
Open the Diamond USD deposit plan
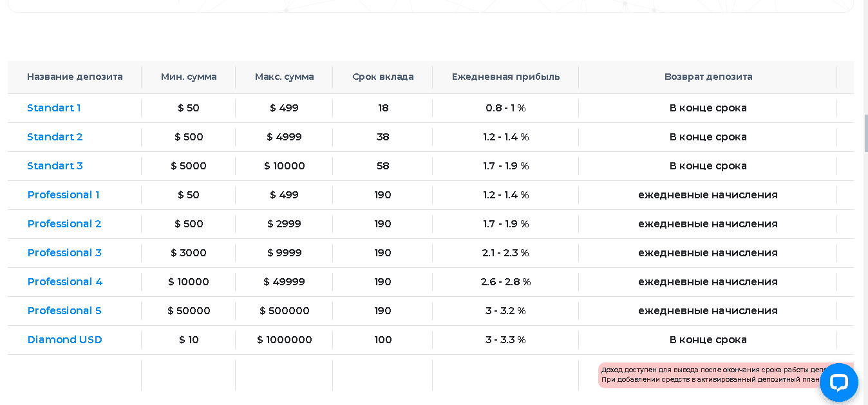[65, 340]
